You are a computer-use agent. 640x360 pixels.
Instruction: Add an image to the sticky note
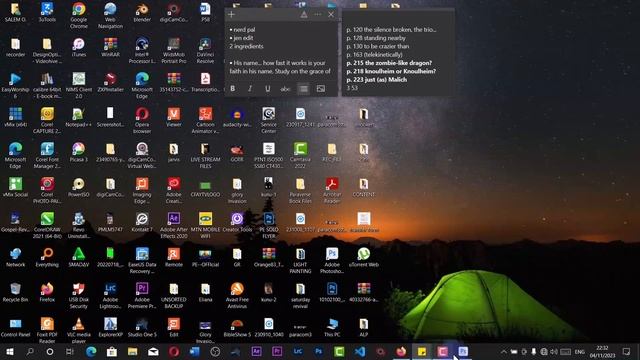pos(321,89)
